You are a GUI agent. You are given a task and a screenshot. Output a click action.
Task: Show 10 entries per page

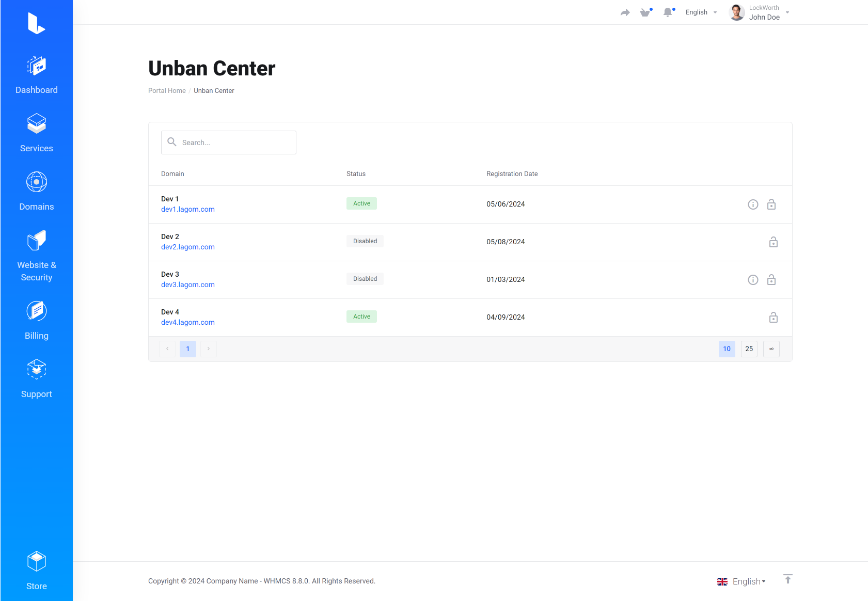(x=727, y=349)
